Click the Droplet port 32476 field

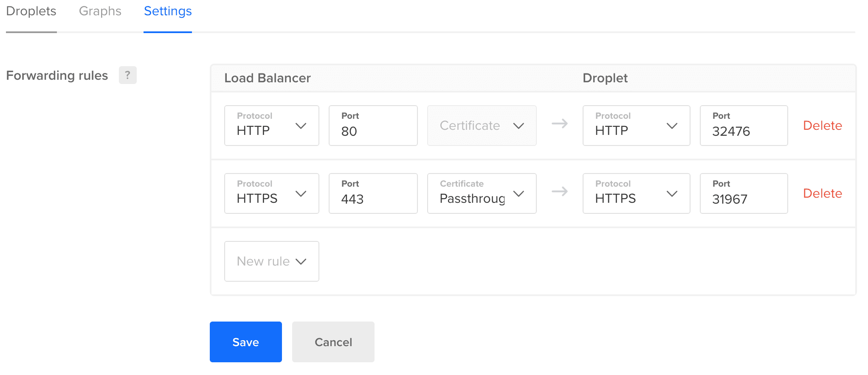coord(743,126)
